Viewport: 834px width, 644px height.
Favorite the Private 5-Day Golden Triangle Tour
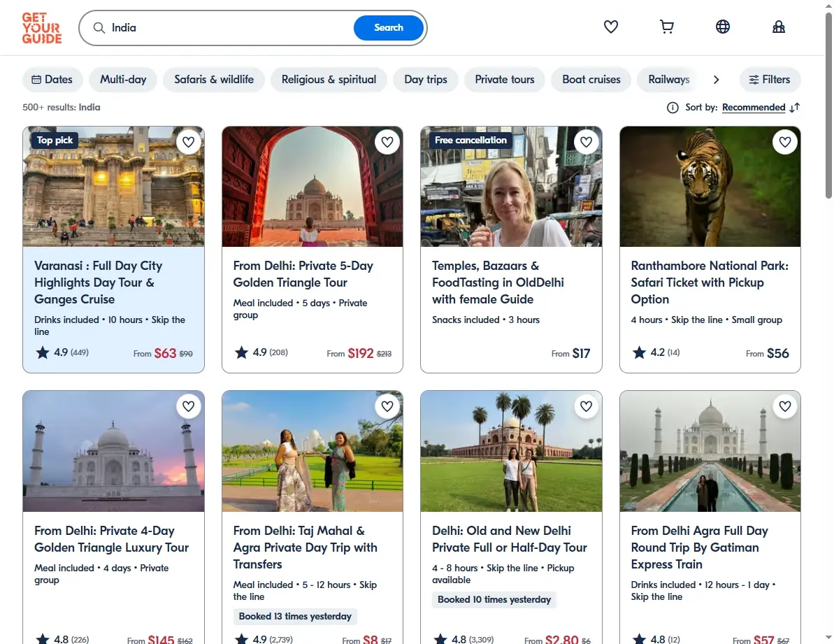[x=387, y=142]
